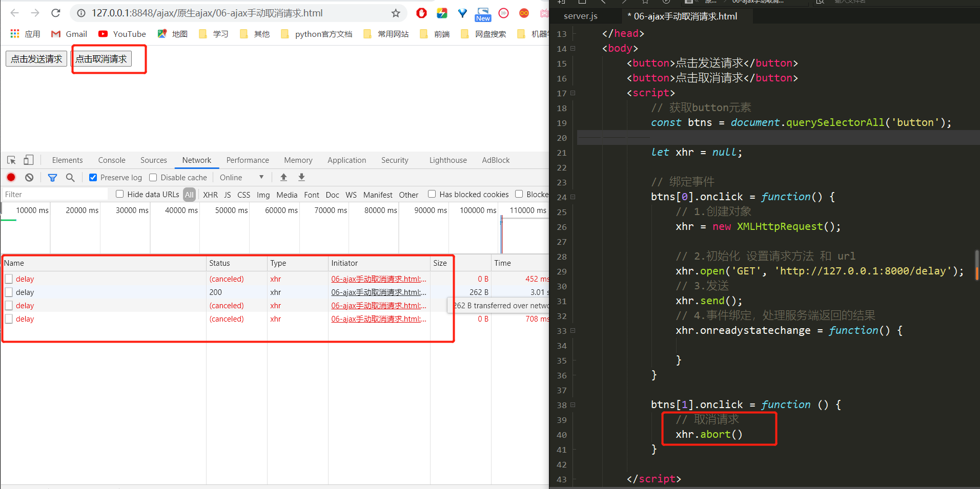
Task: Export HAR file download icon
Action: [301, 177]
